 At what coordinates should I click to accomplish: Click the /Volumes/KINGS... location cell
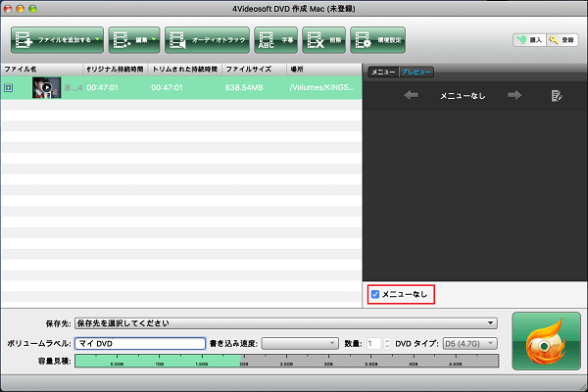321,88
